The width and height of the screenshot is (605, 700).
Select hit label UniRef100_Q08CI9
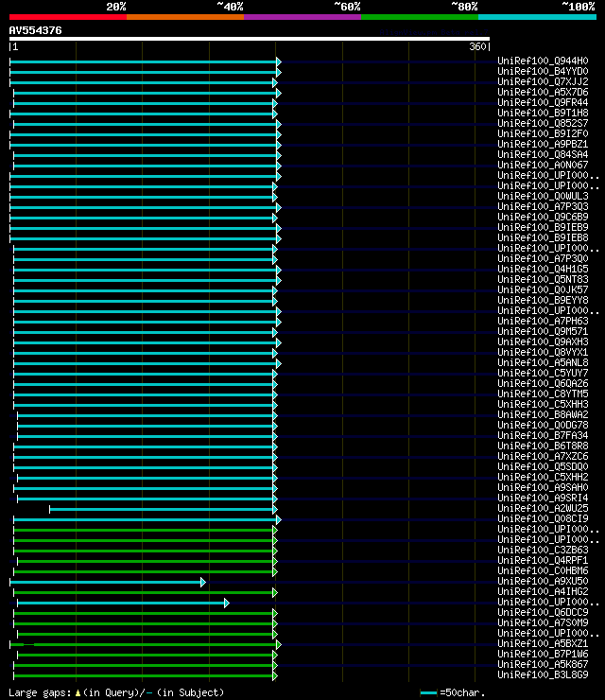click(x=543, y=518)
